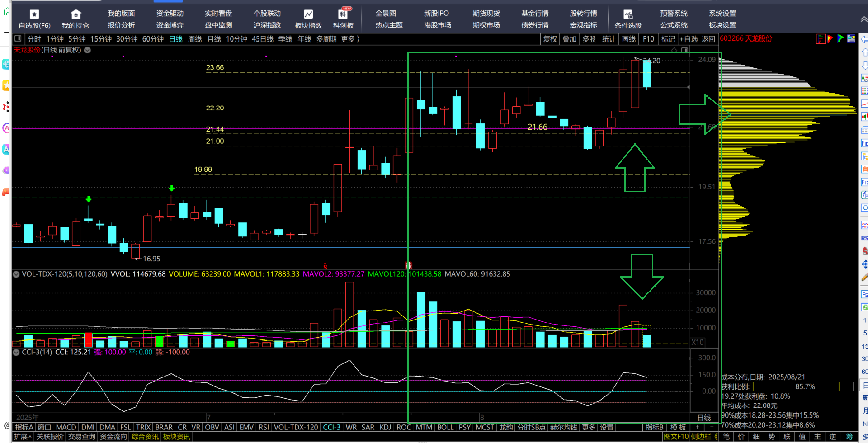
Task: Click the plus icon in far-left sidebar
Action: [x=6, y=32]
